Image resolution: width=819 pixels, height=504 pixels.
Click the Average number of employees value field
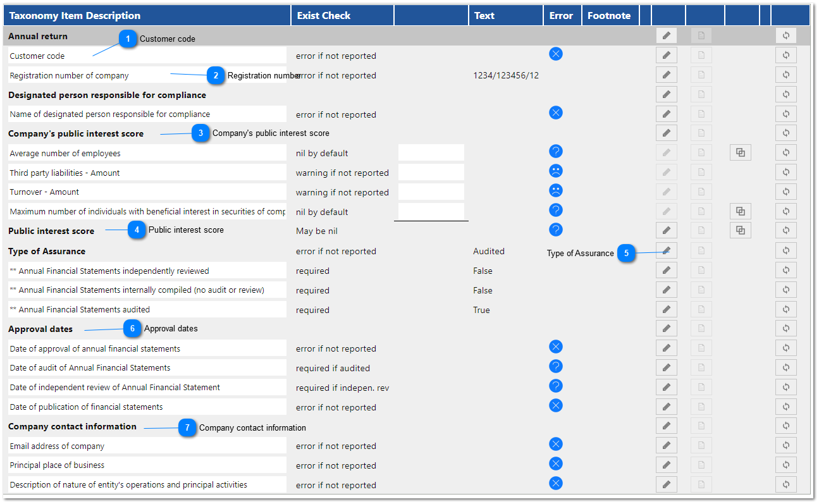tap(431, 152)
